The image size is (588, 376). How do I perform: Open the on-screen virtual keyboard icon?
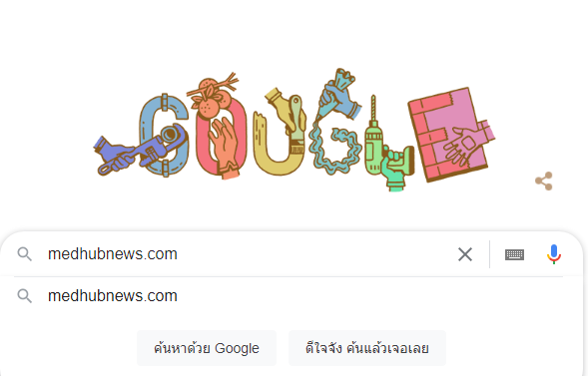[514, 254]
